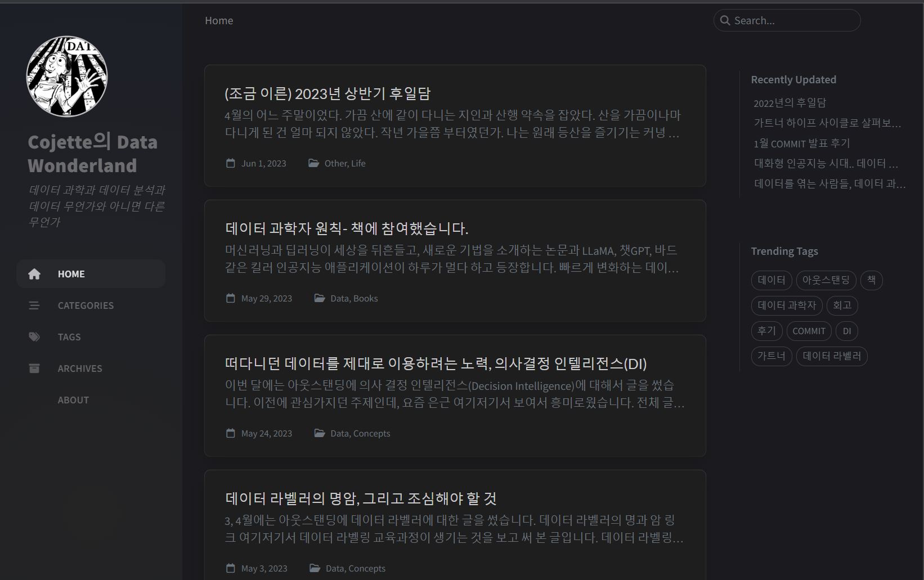
Task: Click the folder icon beside Other, Life
Action: coord(314,163)
